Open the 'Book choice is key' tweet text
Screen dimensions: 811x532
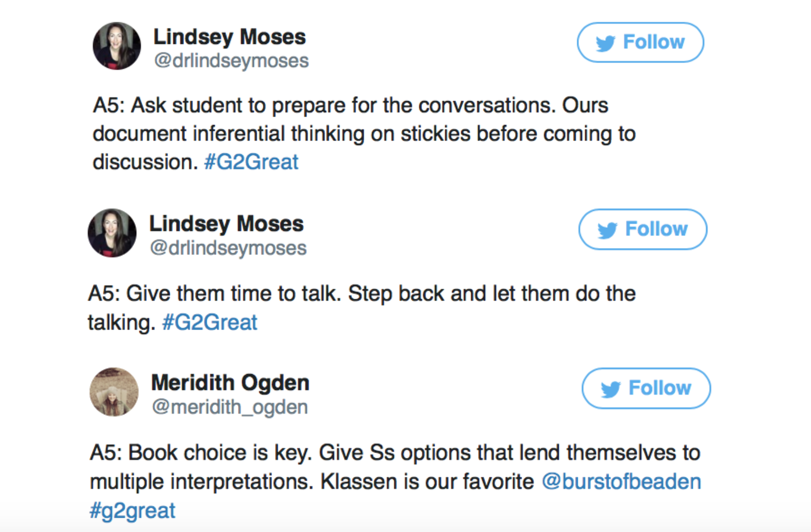395,481
